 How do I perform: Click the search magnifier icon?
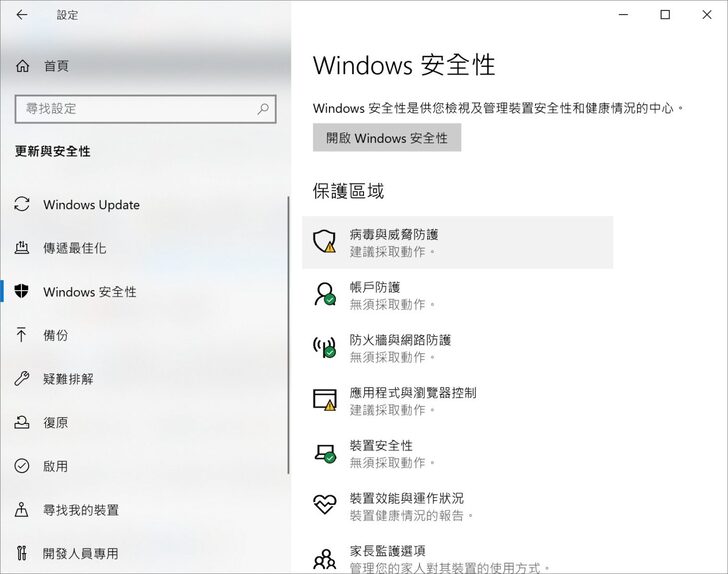point(263,109)
